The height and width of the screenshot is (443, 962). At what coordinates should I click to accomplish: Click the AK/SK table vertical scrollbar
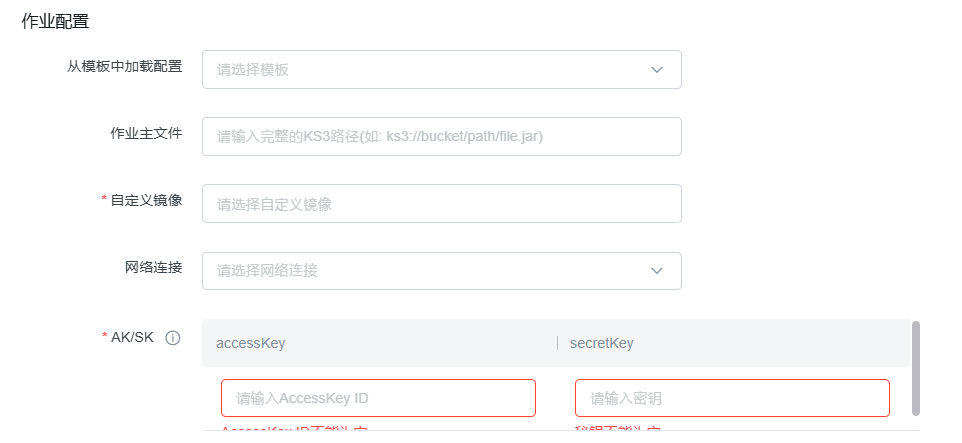[x=915, y=366]
